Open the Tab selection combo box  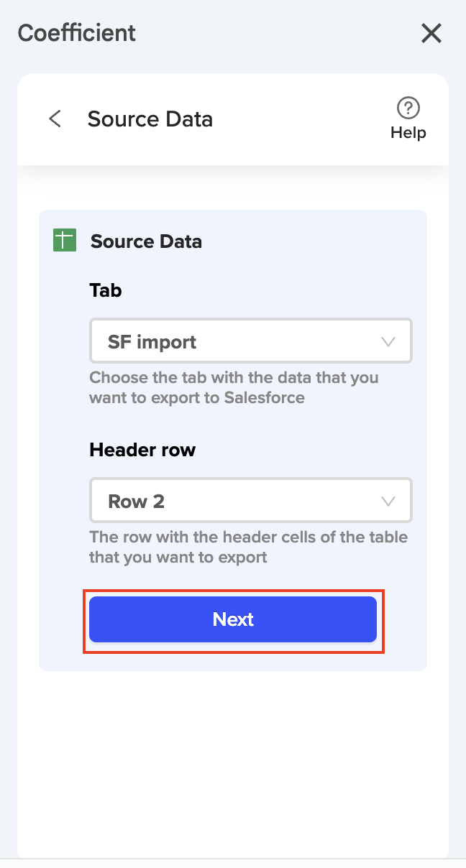tap(250, 341)
